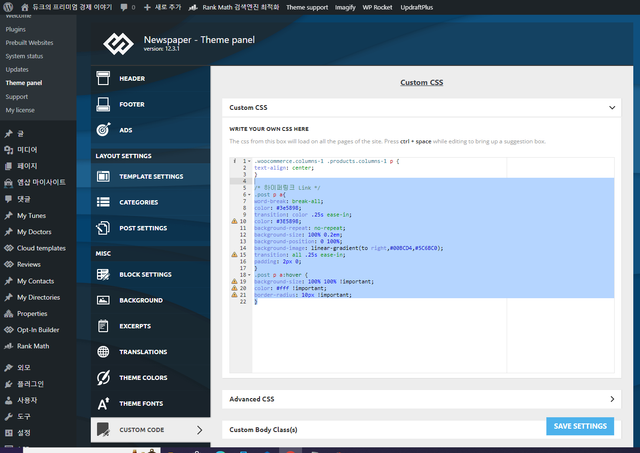Click the Theme Fonts letter icon
The width and height of the screenshot is (640, 453).
(x=103, y=403)
